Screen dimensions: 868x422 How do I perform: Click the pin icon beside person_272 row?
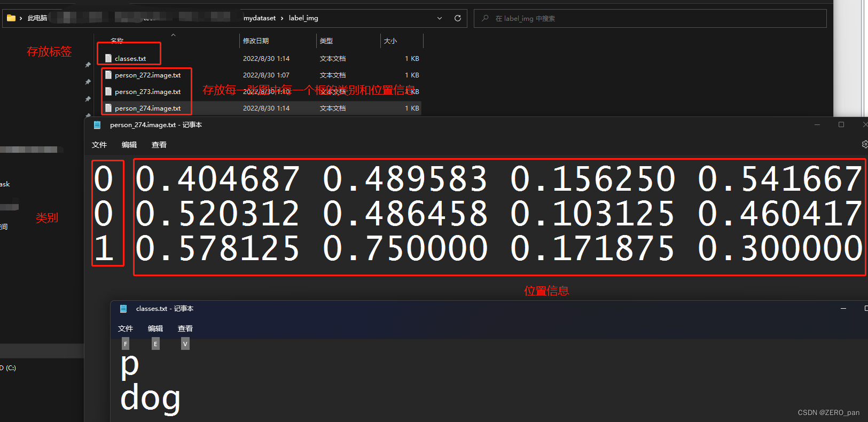88,82
